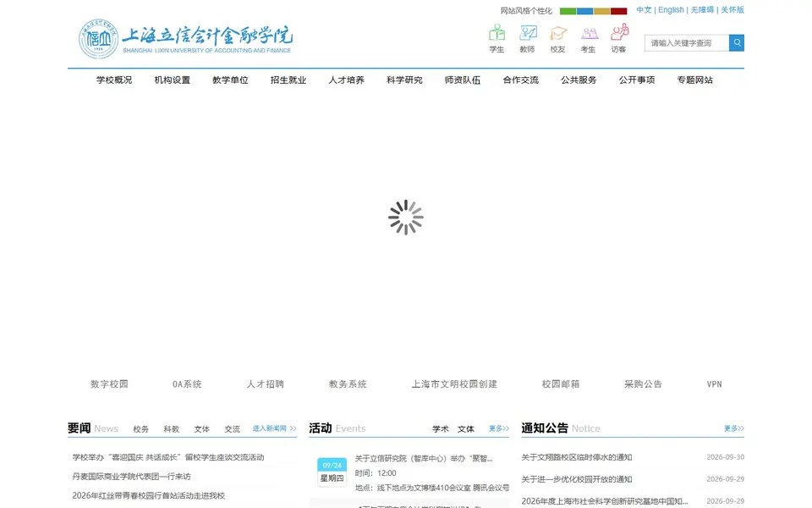Open the VPN quick link
The image size is (812, 508).
coord(714,384)
